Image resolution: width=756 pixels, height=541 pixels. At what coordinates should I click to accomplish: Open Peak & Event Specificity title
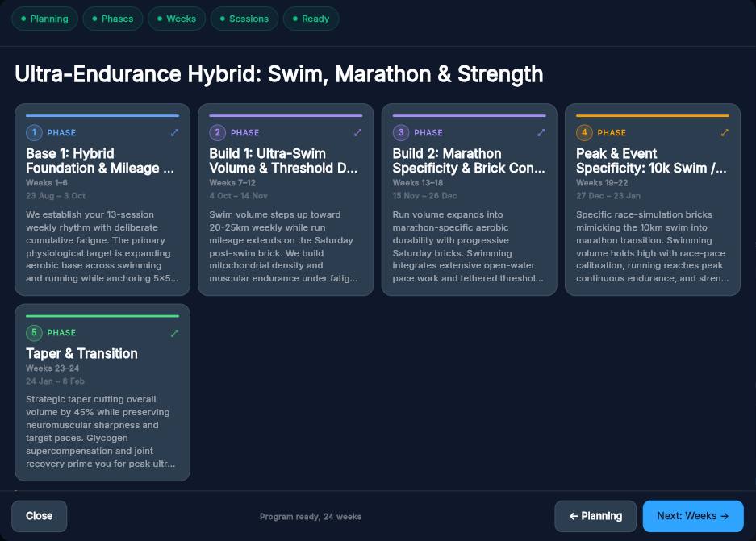coord(651,161)
